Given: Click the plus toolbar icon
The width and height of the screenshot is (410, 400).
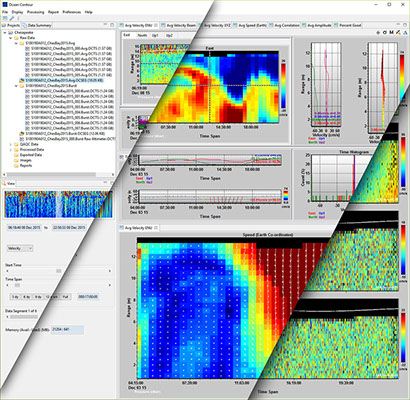Looking at the screenshot, I should coord(378,33).
